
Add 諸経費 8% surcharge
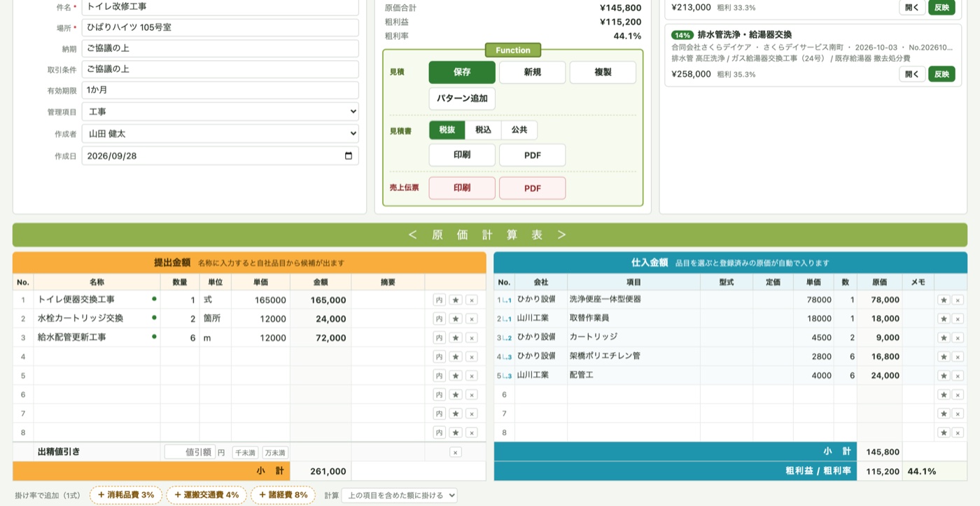283,496
